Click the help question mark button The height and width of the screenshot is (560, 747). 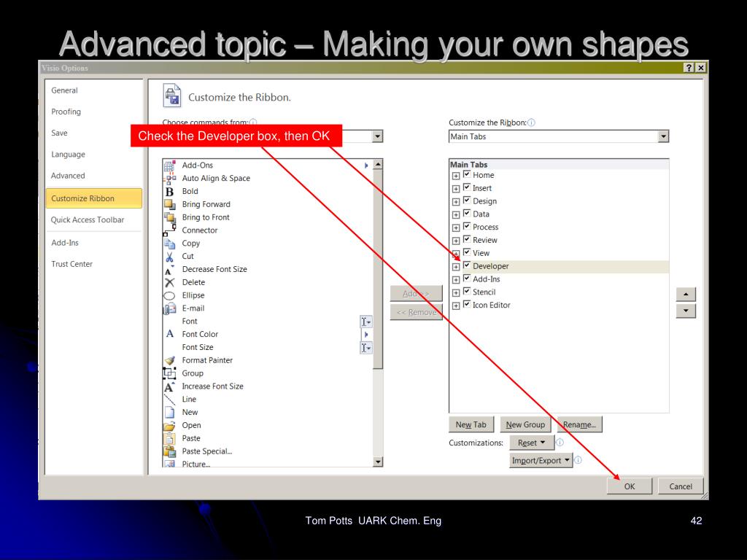click(x=689, y=68)
